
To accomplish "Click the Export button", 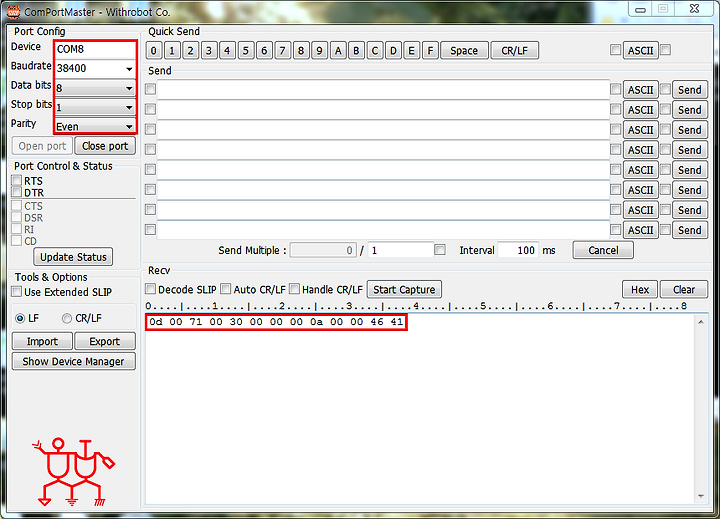I will tap(105, 341).
